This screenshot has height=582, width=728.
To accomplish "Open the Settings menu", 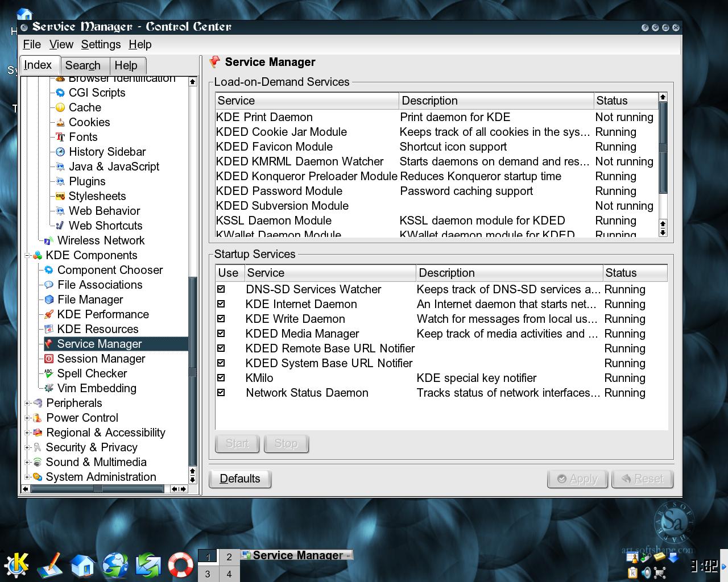I will [101, 44].
